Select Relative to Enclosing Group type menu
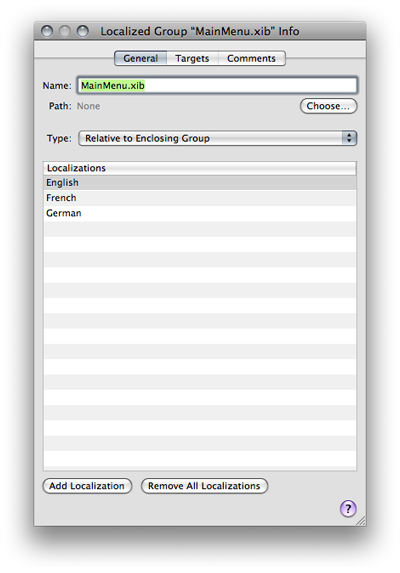 click(217, 138)
